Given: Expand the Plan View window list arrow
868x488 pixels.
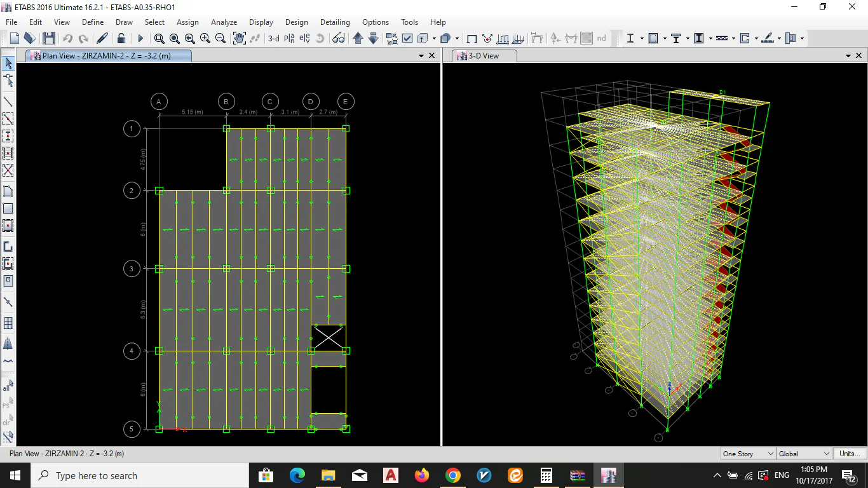Looking at the screenshot, I should pyautogui.click(x=421, y=56).
